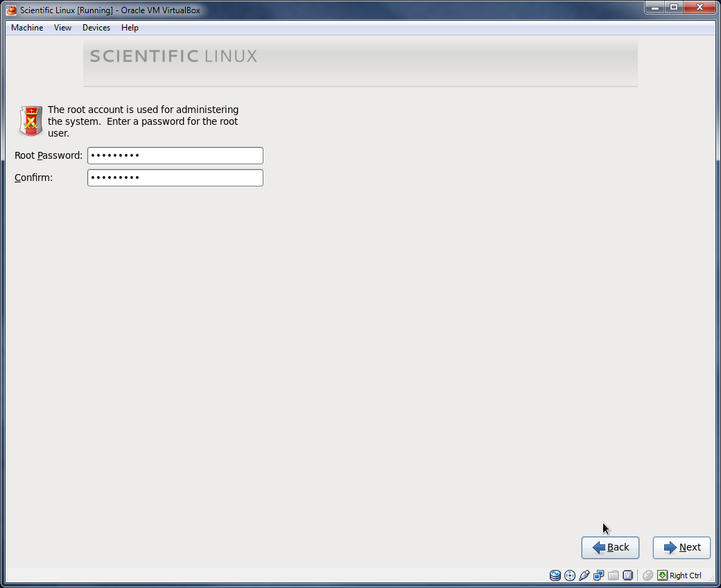Click the mouse integration status icon

tap(648, 575)
